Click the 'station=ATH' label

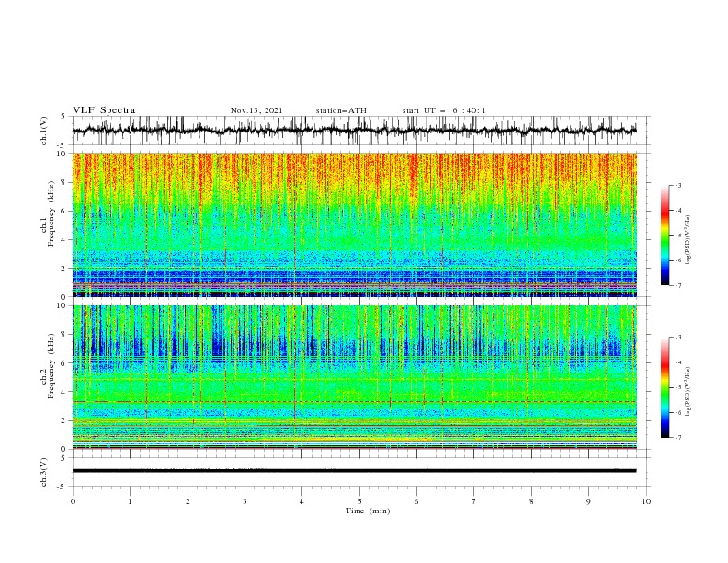[x=341, y=110]
